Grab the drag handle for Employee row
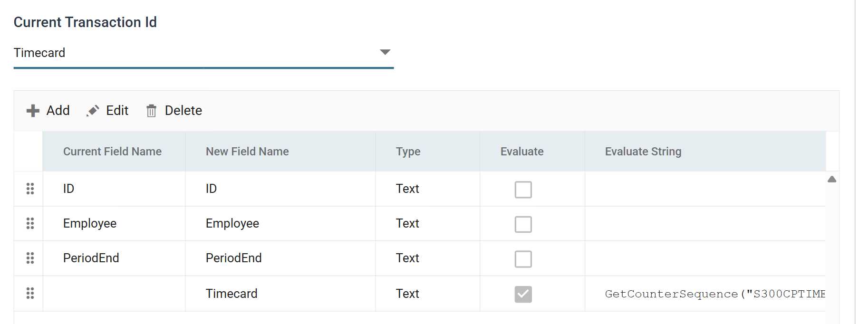Screen dimensions: 868x324 pos(30,223)
